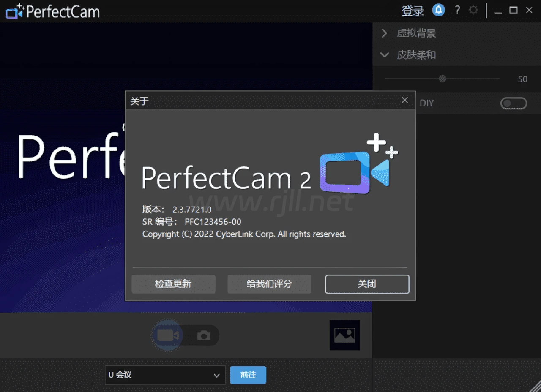Select the video camera mode icon
This screenshot has width=541, height=392.
click(x=168, y=336)
